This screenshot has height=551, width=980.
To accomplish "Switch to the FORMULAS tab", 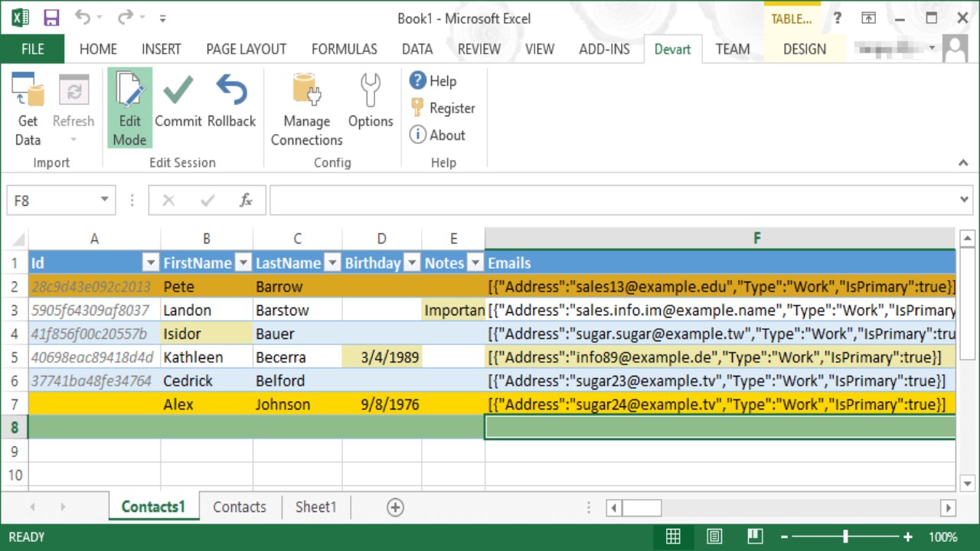I will 344,49.
